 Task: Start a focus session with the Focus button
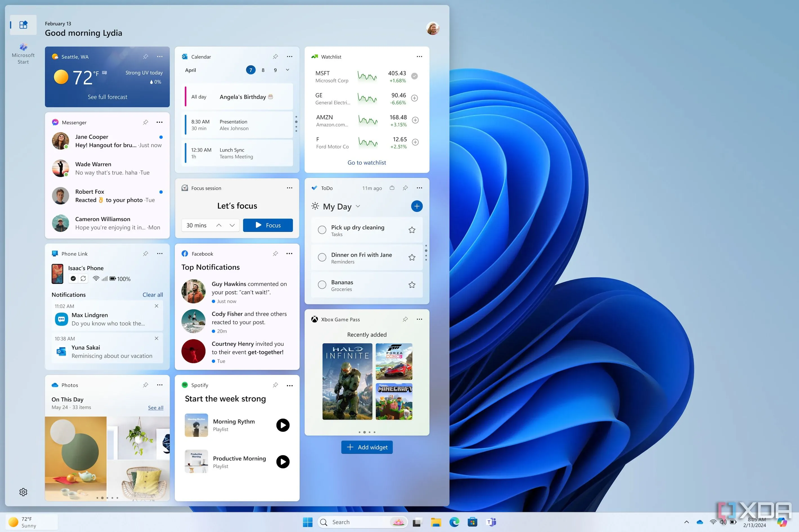[268, 225]
